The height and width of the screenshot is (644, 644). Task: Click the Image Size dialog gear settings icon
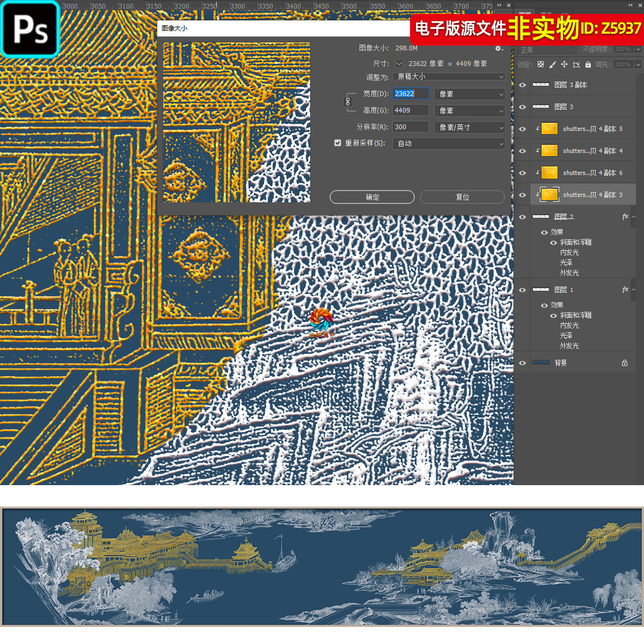[498, 48]
